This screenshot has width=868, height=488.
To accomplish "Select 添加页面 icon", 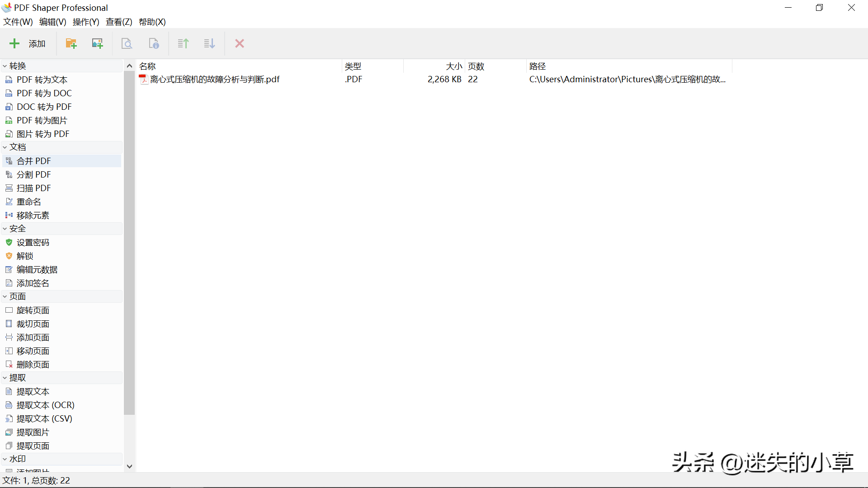I will coord(9,337).
